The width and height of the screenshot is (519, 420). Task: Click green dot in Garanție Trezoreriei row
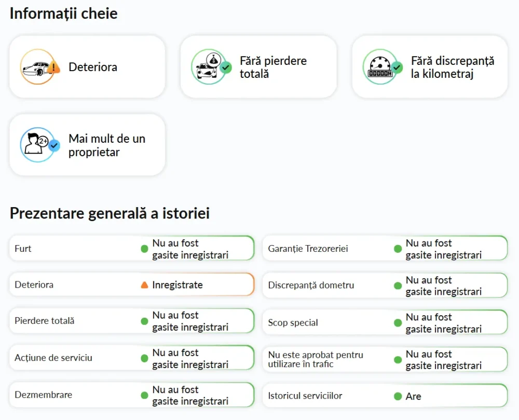coord(398,249)
